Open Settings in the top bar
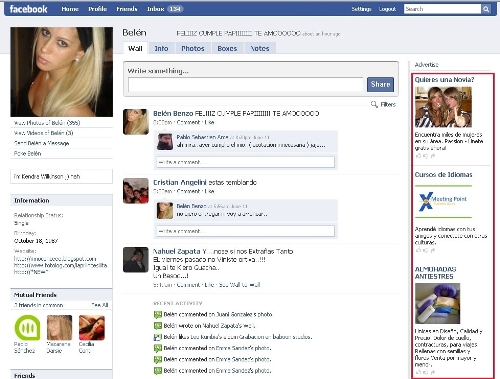The image size is (500, 379). tap(361, 9)
